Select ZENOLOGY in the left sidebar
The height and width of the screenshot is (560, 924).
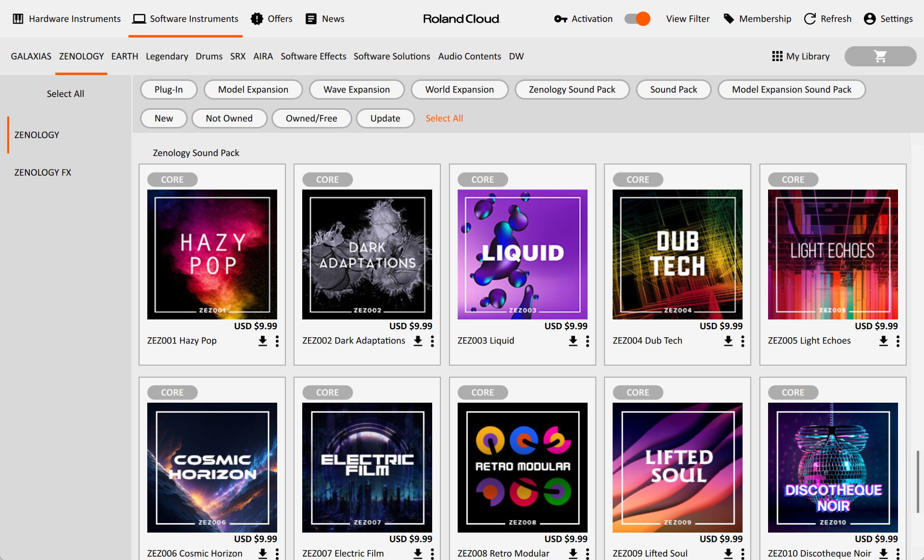(x=37, y=135)
